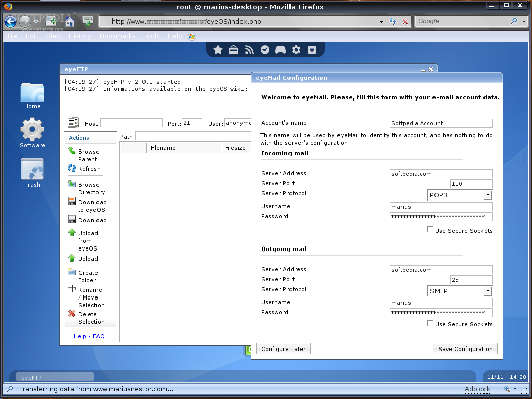
Task: Click the Firefox forward arrow button
Action: click(25, 21)
